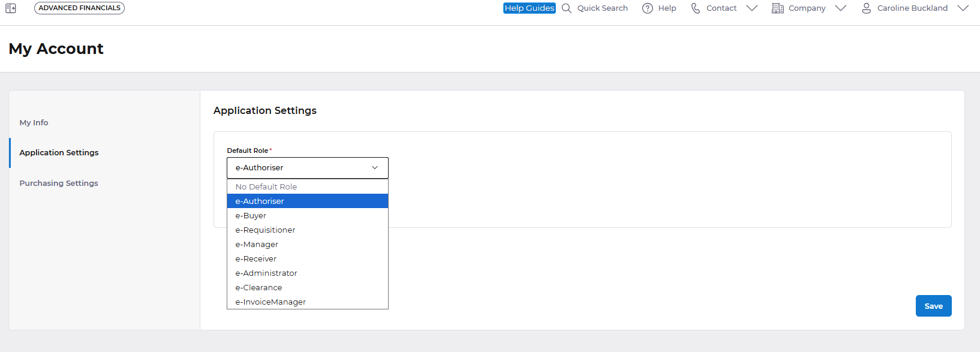
Task: Pick No Default Role option
Action: (266, 186)
